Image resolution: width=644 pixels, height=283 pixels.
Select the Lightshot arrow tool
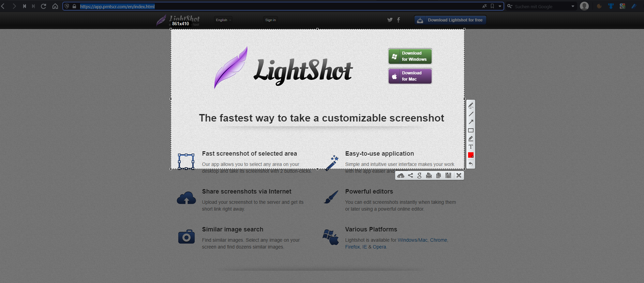[x=471, y=122]
